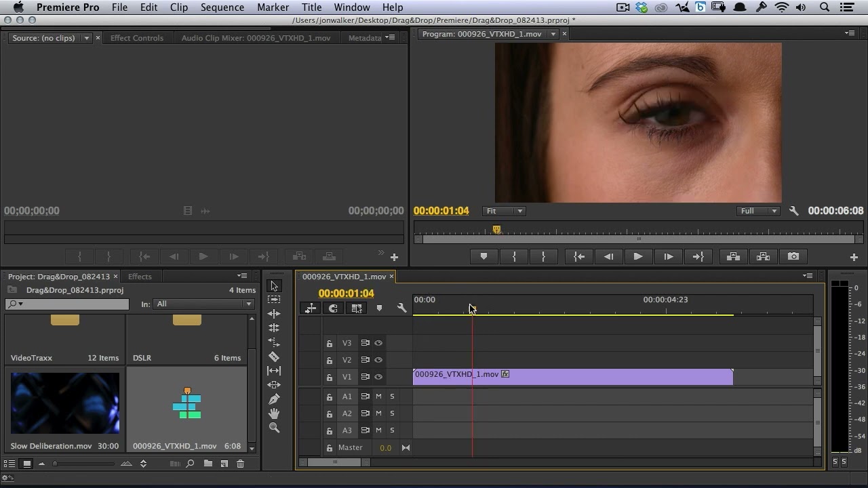Open the Source clip selection dropdown

click(86, 38)
